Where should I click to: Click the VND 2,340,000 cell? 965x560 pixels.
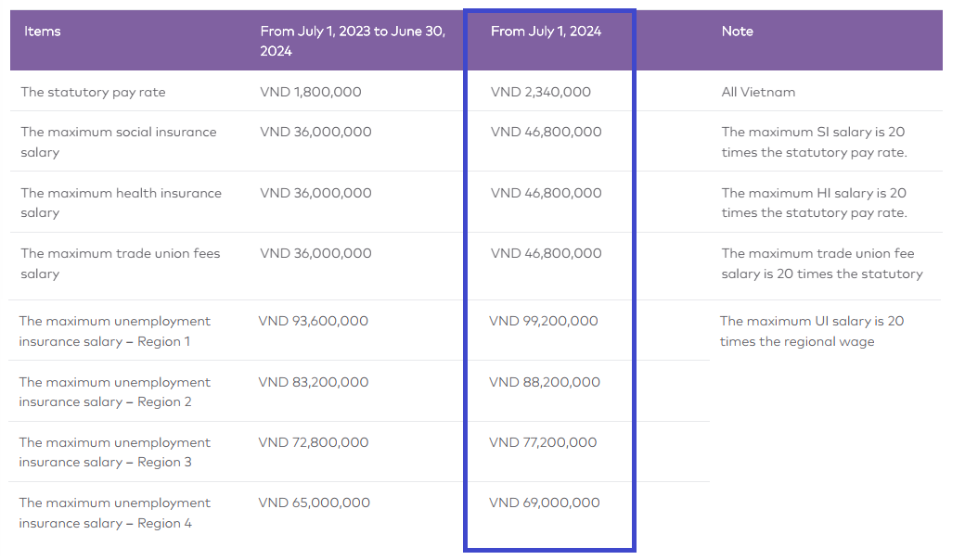540,92
